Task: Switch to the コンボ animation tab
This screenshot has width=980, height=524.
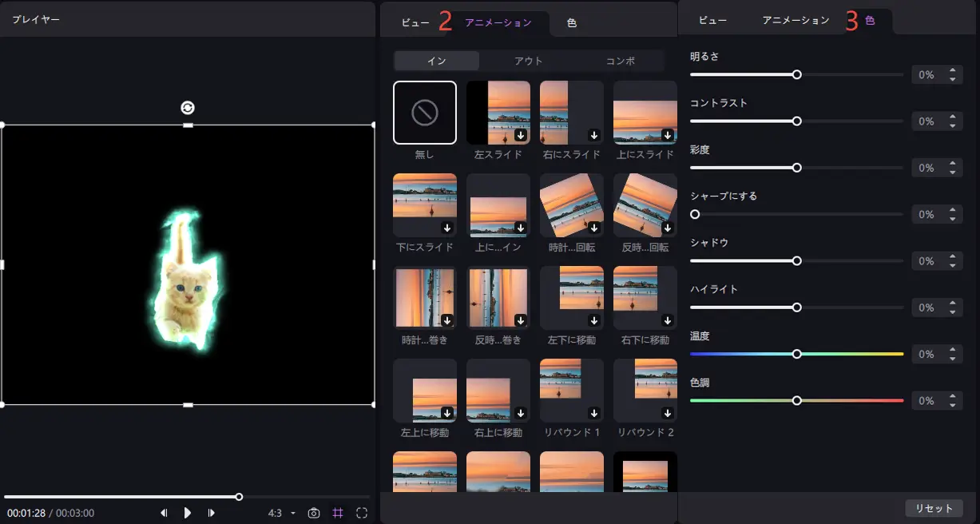Action: [621, 61]
